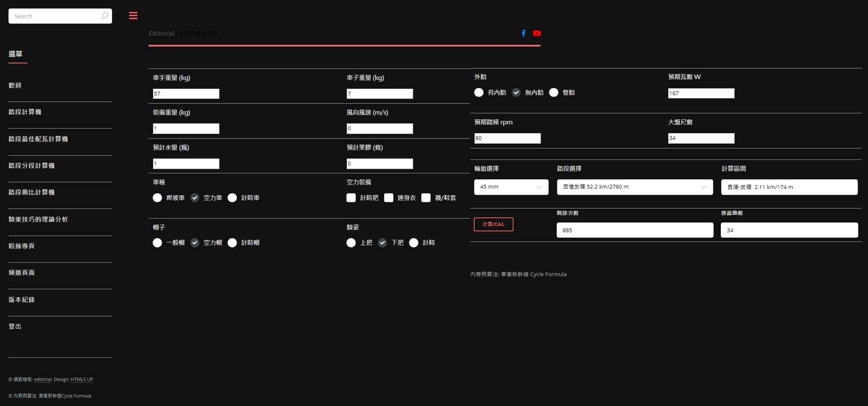Image resolution: width=868 pixels, height=406 pixels.
Task: Click the 車手重量 input field
Action: coord(186,94)
